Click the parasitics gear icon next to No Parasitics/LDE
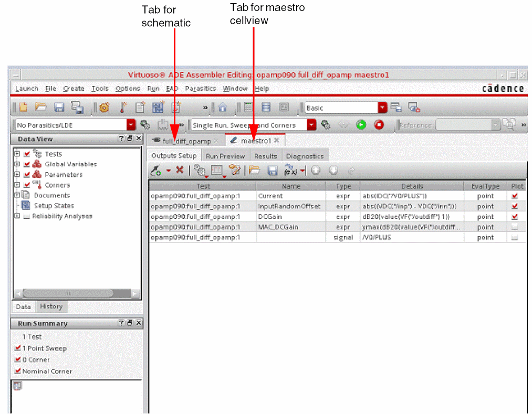 pos(145,125)
